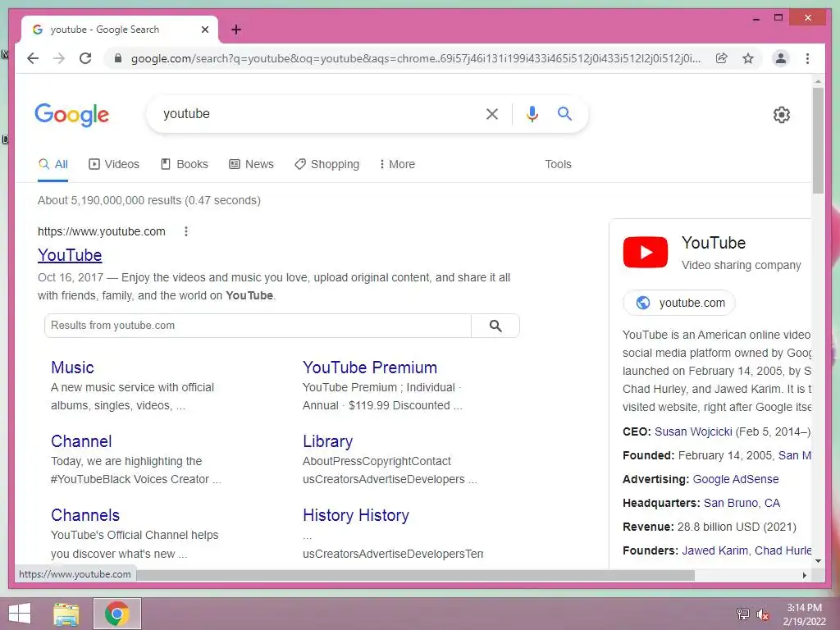Screen dimensions: 840x630
Task: Open the Channels sitelink
Action: 85,515
